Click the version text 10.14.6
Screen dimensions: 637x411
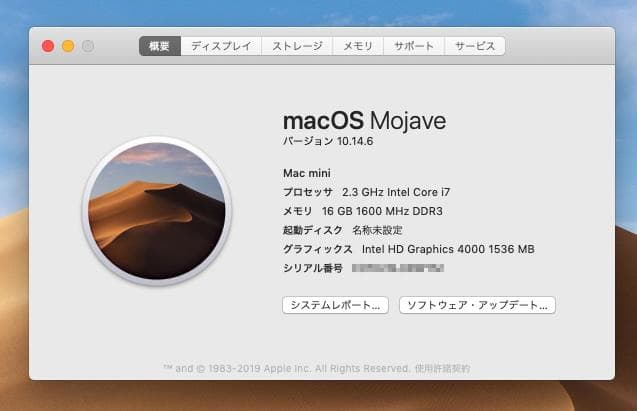355,141
